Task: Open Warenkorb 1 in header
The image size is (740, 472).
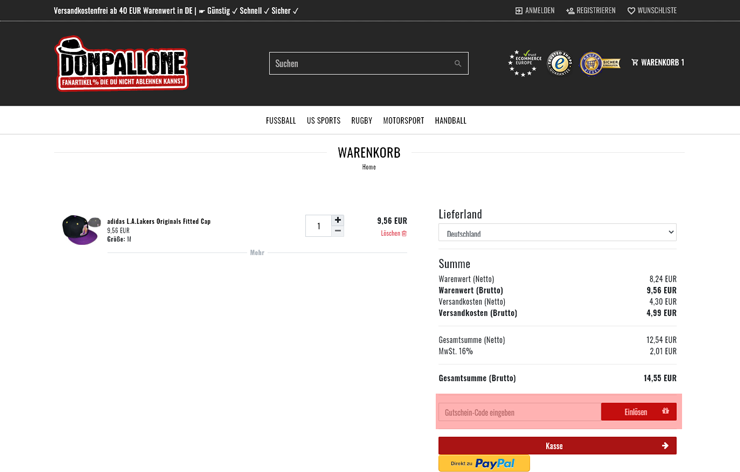Action: click(657, 62)
